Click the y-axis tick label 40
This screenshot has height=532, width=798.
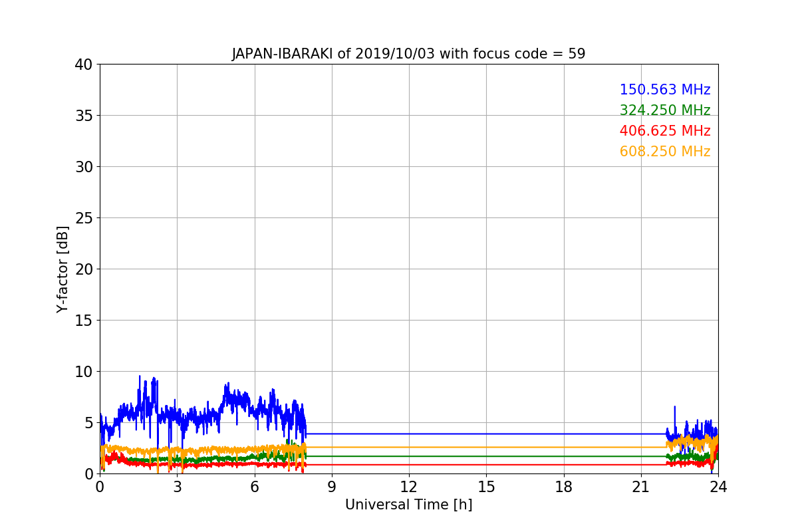(x=84, y=65)
